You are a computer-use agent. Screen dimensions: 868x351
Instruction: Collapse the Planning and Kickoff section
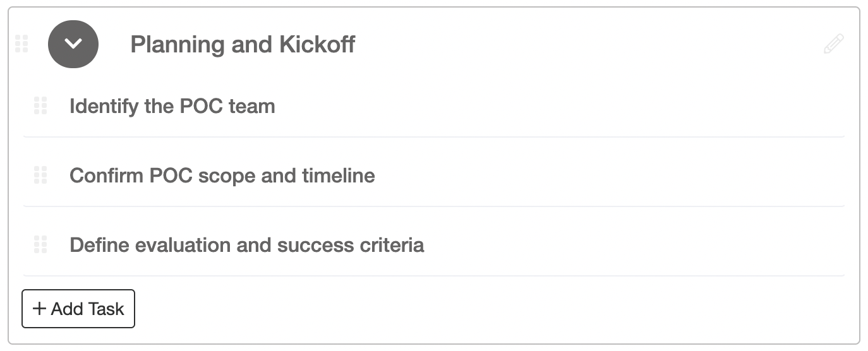(x=73, y=44)
